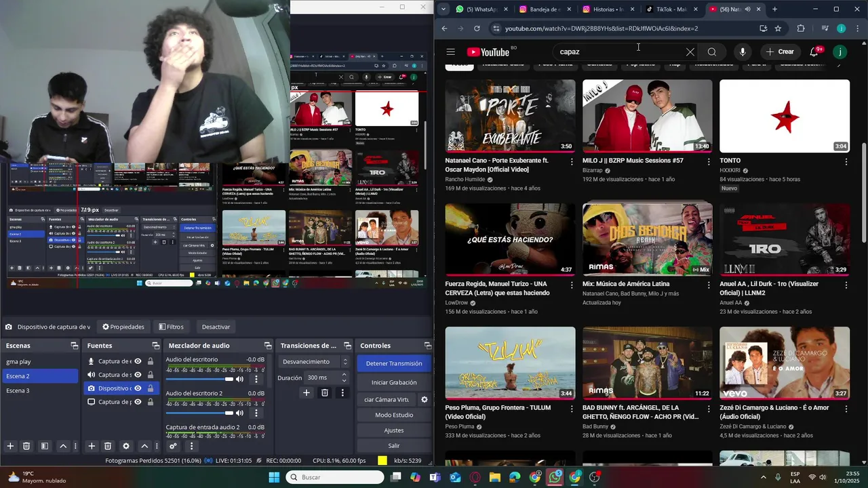The image size is (868, 488).
Task: Unlock the microphone capture source
Action: point(151,361)
